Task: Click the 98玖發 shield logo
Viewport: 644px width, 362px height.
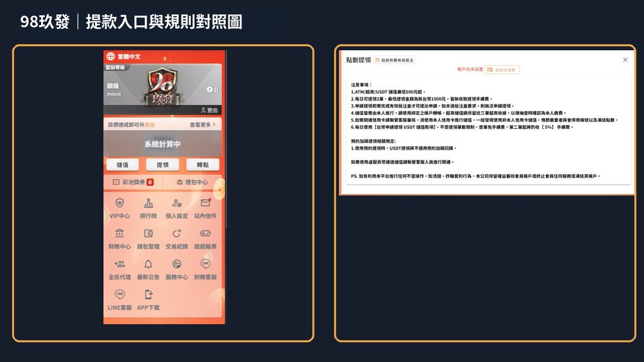Action: coord(162,86)
